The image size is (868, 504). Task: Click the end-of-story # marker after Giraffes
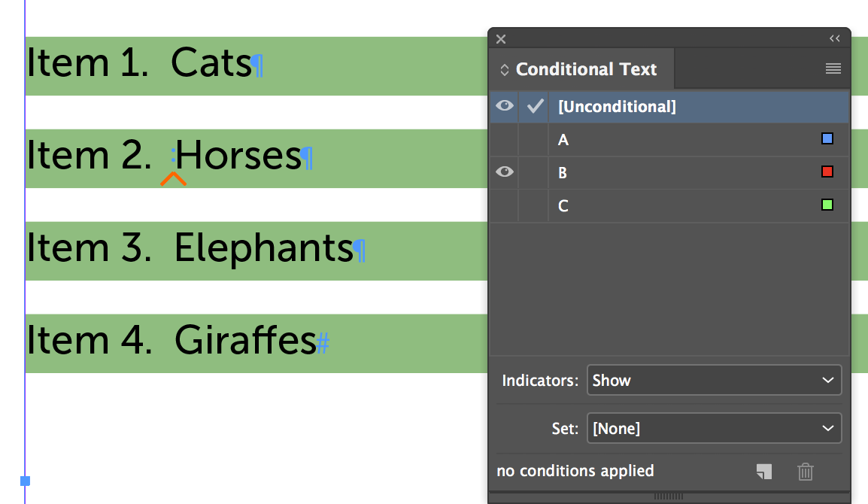coord(323,342)
